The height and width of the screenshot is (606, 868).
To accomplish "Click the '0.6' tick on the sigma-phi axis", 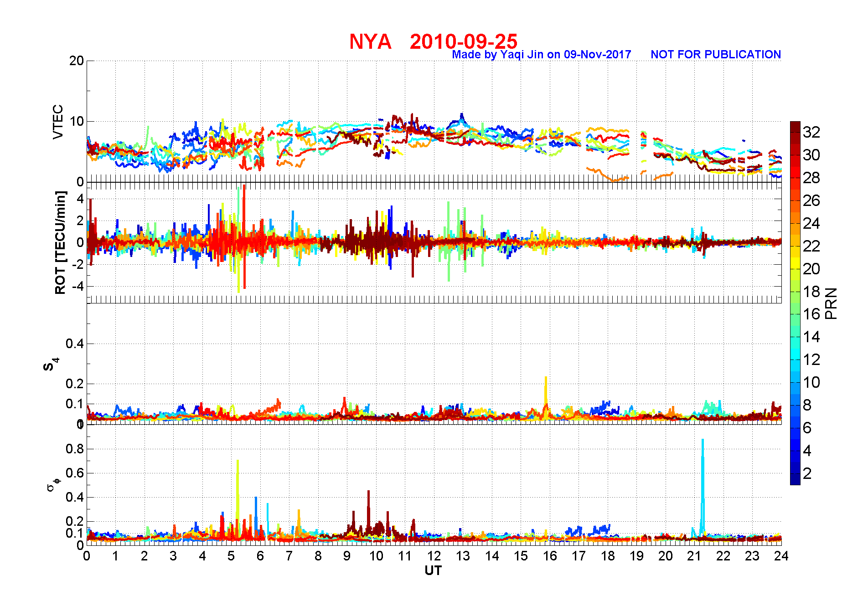I will coord(75,473).
